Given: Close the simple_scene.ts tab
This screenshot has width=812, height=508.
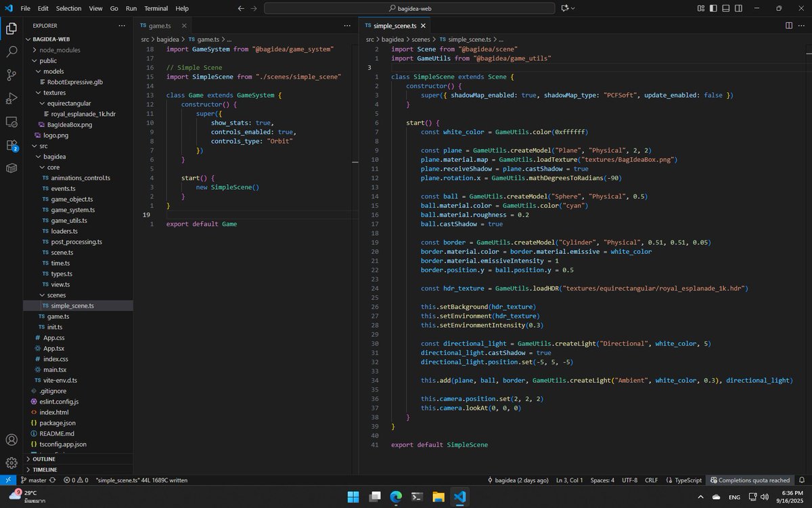Looking at the screenshot, I should pos(424,25).
